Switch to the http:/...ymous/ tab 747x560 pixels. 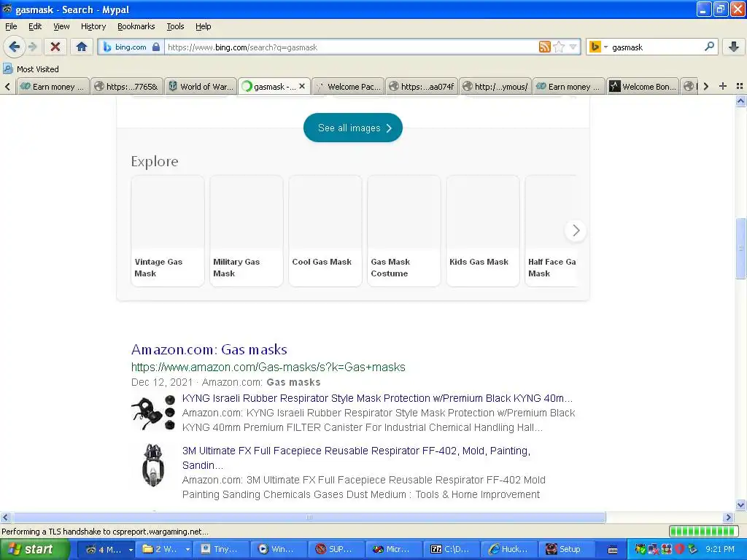click(x=495, y=87)
